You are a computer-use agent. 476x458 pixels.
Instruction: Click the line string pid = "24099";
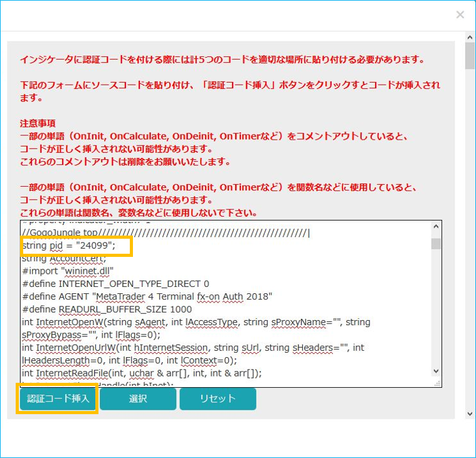69,246
